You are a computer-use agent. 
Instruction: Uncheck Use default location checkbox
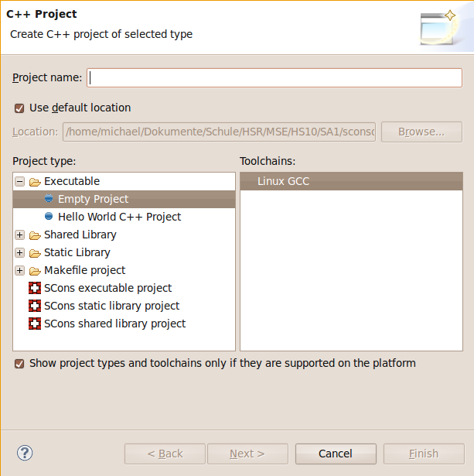coord(19,108)
